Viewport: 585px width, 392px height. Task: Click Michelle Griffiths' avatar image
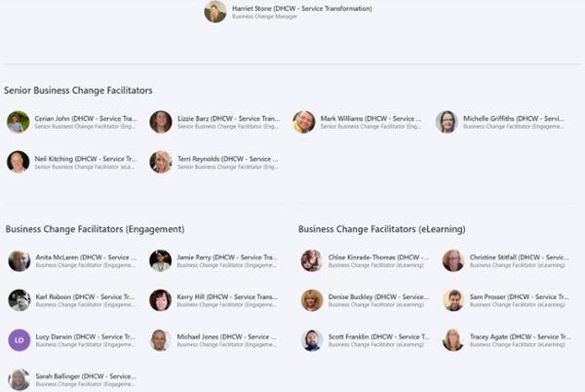(447, 122)
